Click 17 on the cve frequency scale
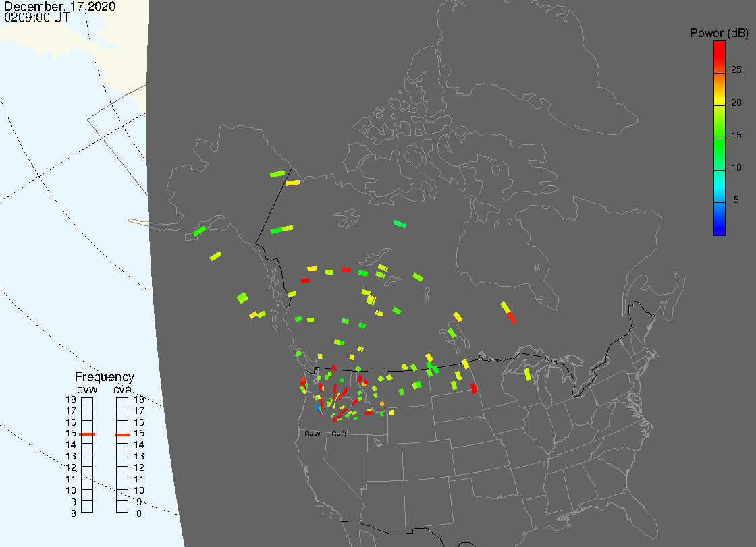Viewport: 756px width, 547px height. (139, 411)
